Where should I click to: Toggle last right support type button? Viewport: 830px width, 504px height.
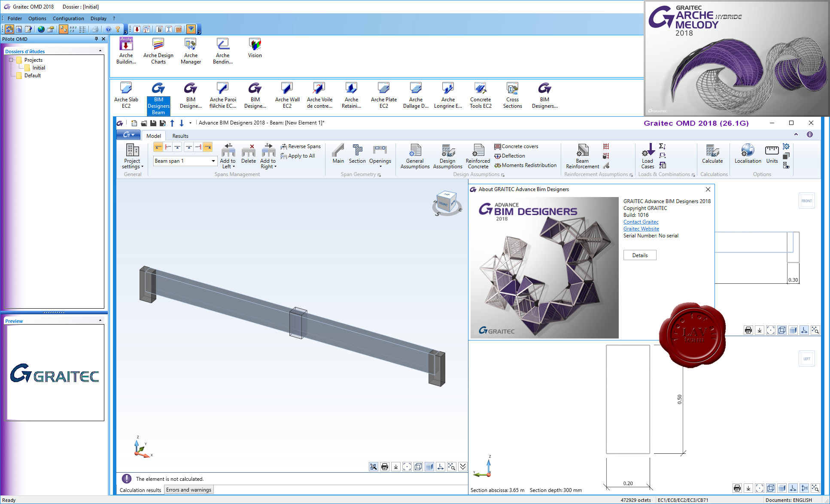click(x=208, y=147)
